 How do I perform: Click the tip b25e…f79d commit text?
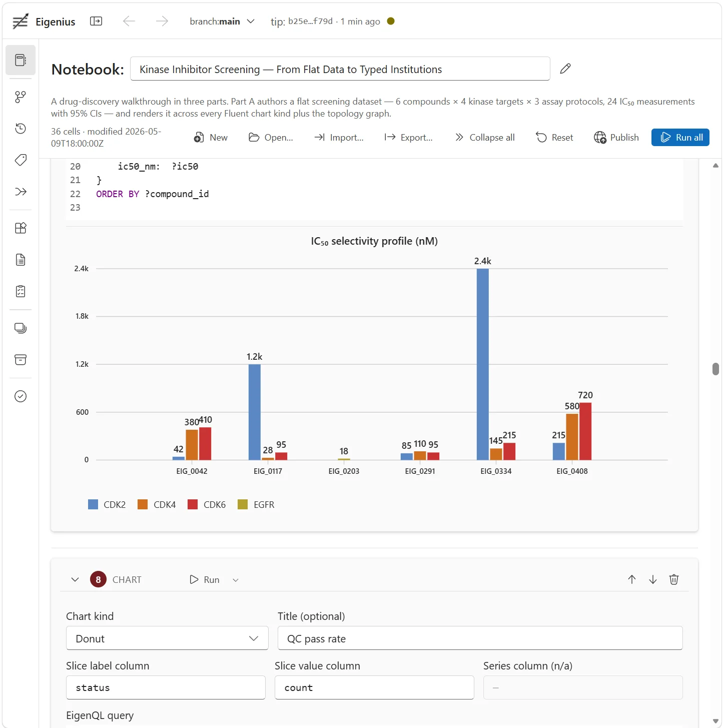[310, 21]
